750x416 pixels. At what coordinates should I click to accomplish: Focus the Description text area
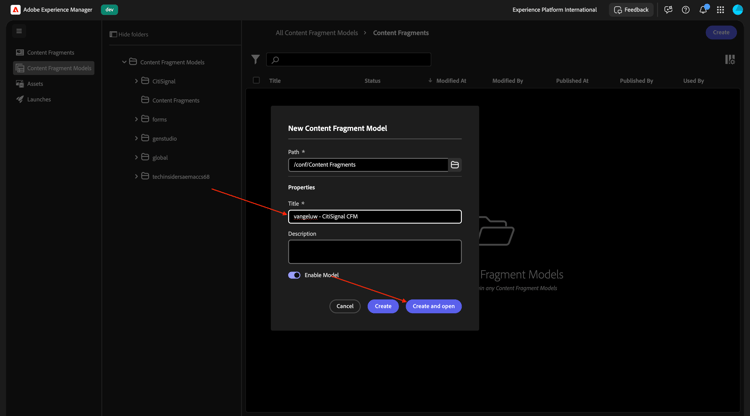pyautogui.click(x=375, y=252)
